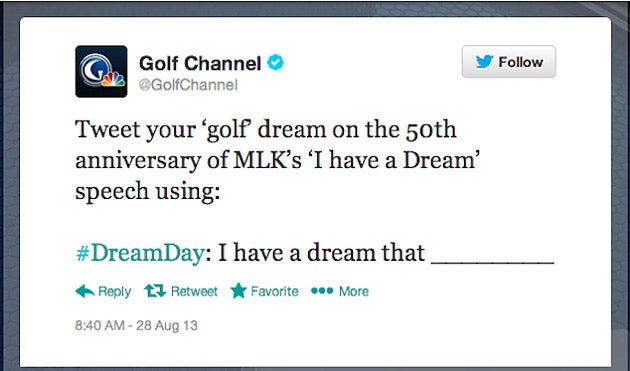
Task: Select the Retweet text label
Action: point(194,291)
